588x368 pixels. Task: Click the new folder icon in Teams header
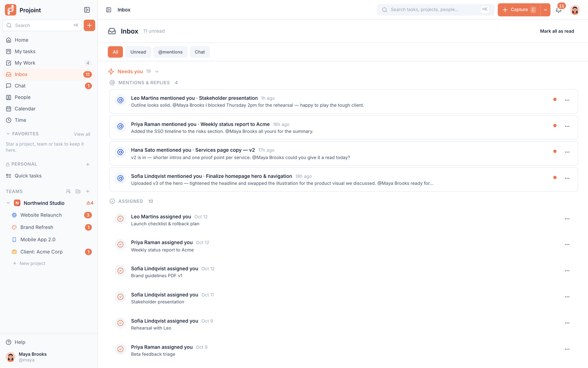pos(78,191)
